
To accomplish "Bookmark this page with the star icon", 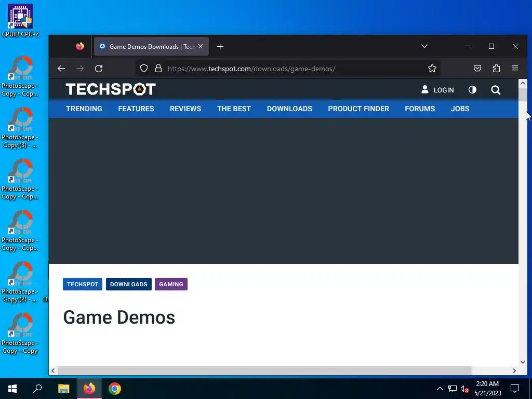I will [x=432, y=69].
